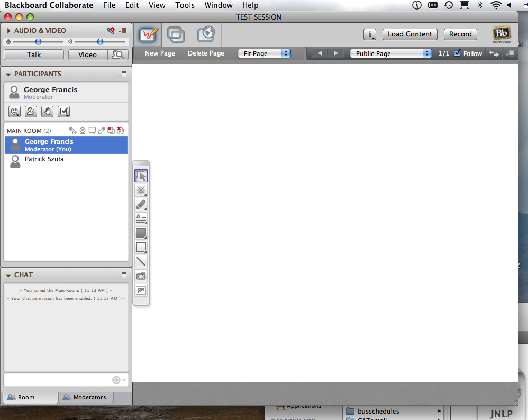Switch to Whiteboard mode icon

pyautogui.click(x=149, y=34)
